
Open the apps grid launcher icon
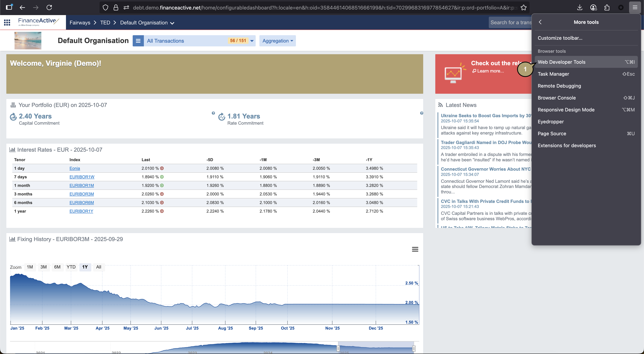[7, 23]
